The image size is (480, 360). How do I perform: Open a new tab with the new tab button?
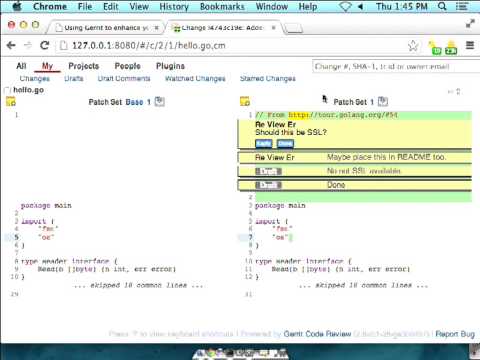pyautogui.click(x=294, y=29)
